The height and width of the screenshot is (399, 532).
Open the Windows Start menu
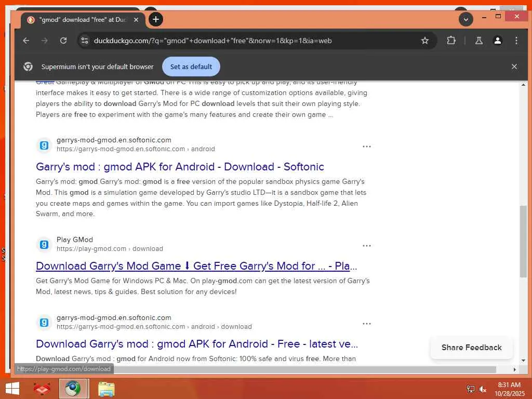coord(12,389)
